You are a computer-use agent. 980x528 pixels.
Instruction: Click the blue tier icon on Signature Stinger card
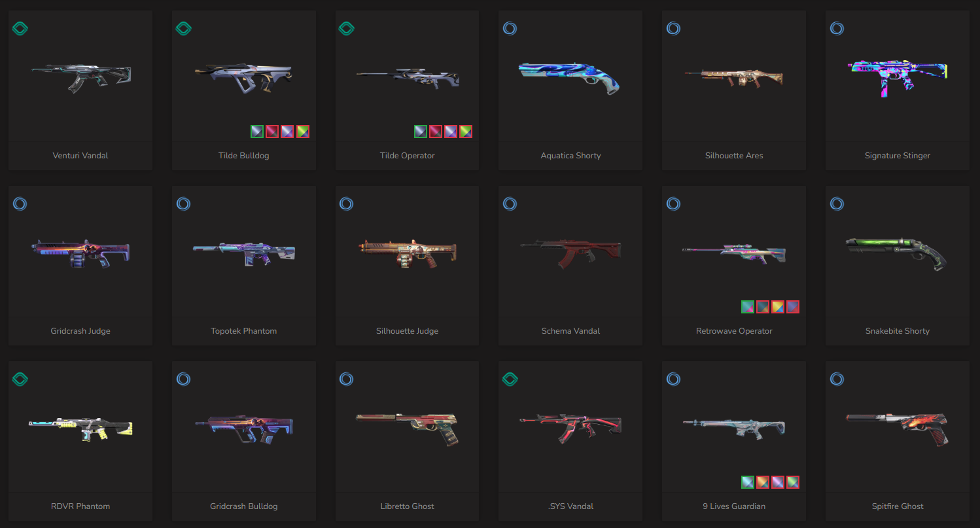click(837, 29)
